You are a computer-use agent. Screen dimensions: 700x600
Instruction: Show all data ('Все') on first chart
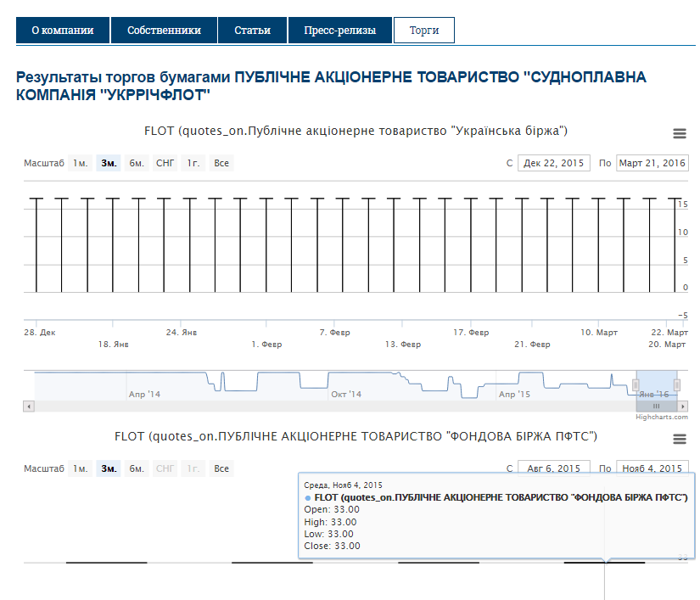point(221,163)
